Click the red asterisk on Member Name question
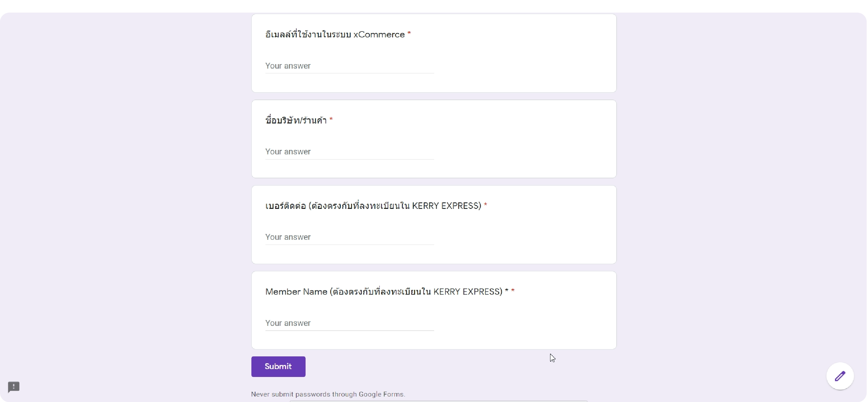 [x=513, y=291]
